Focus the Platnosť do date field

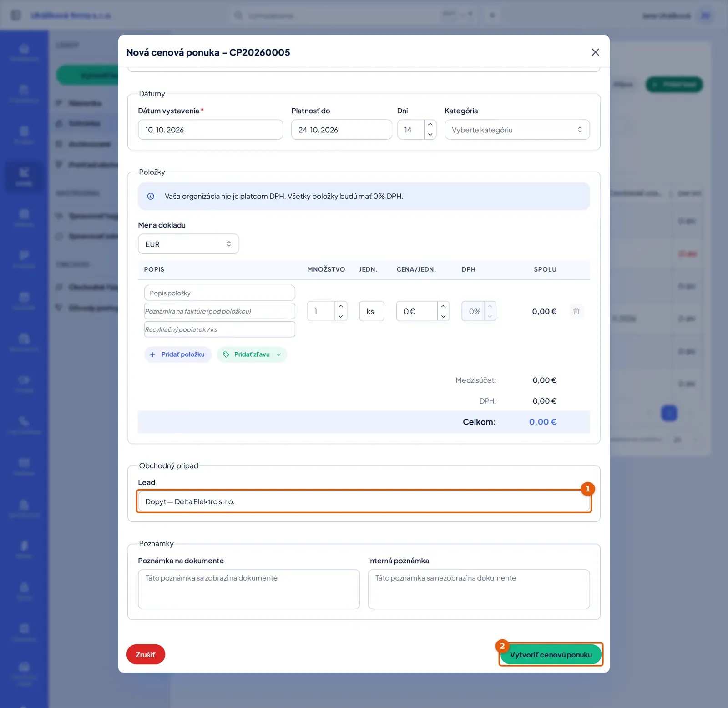pos(342,130)
